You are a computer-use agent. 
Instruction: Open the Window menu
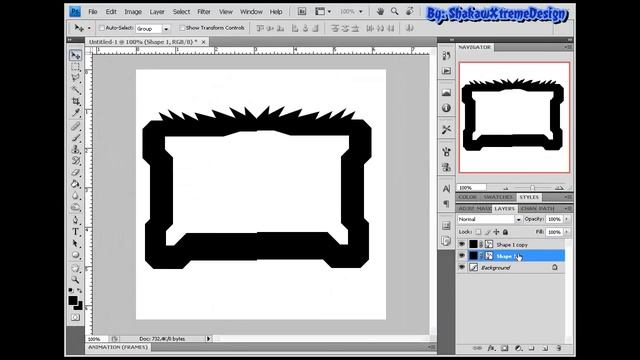click(x=251, y=12)
